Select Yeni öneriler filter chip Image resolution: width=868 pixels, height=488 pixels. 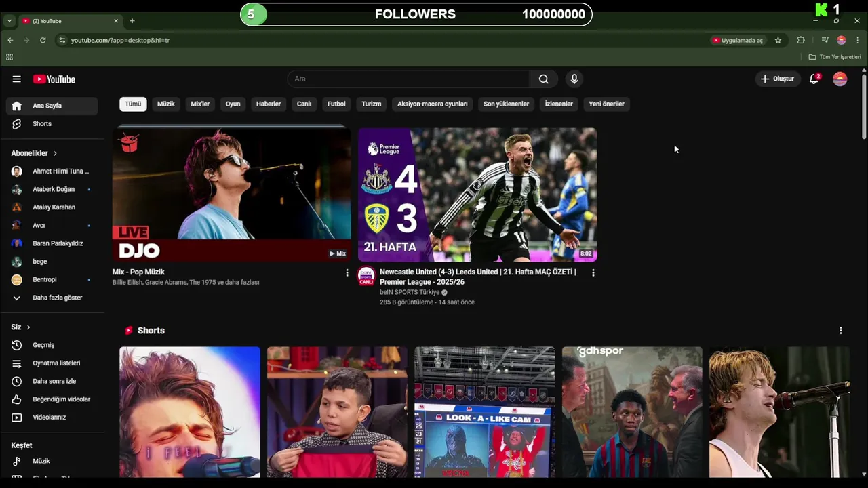pyautogui.click(x=606, y=104)
